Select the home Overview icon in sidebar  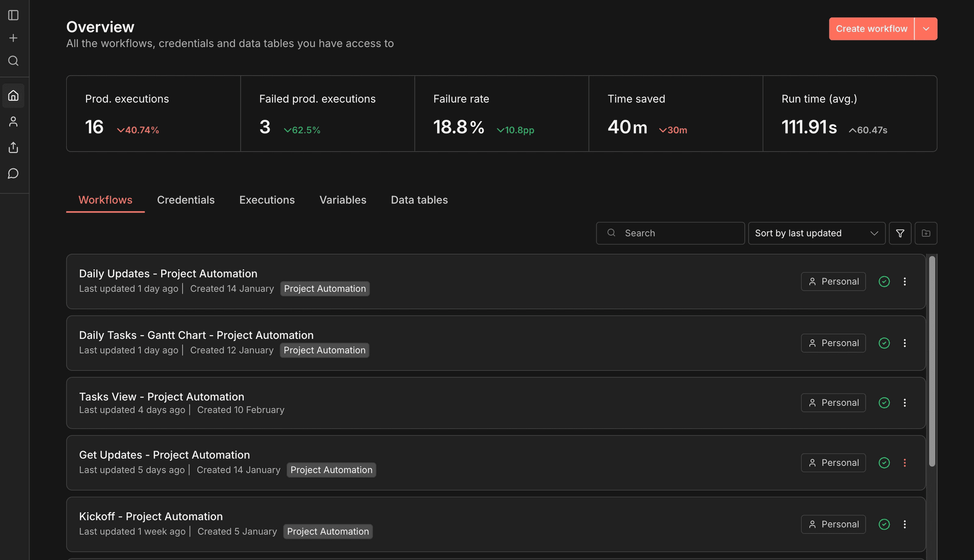(13, 95)
